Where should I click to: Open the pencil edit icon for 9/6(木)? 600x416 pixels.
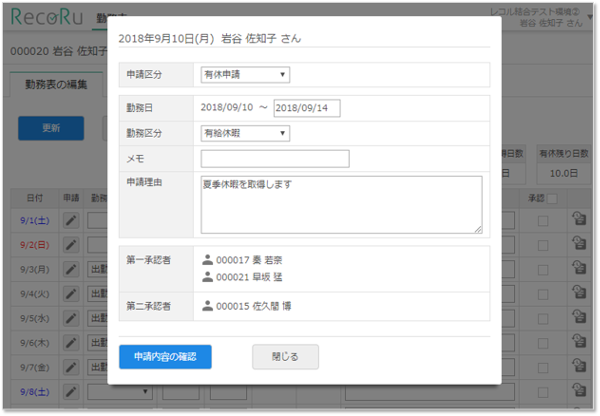pos(71,343)
